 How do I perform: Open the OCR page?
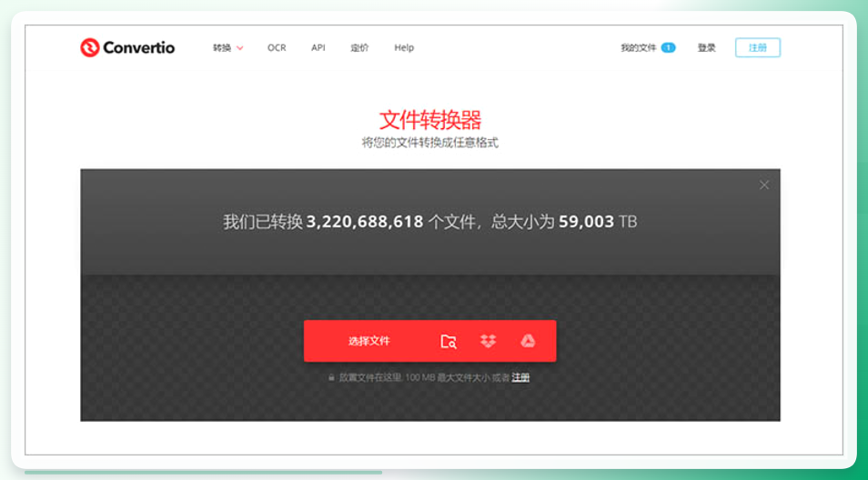[277, 48]
